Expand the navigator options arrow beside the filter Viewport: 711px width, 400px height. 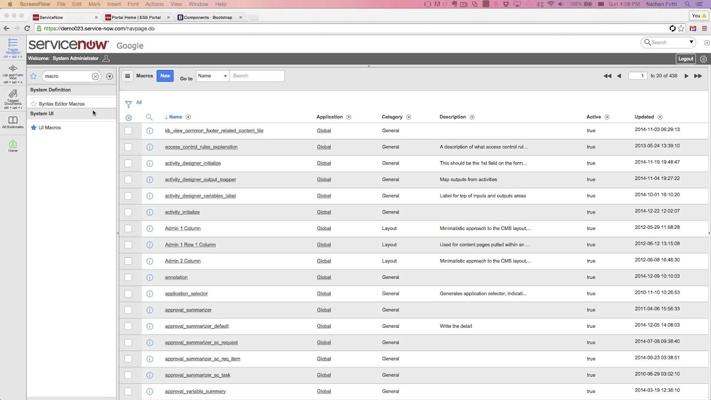(109, 76)
